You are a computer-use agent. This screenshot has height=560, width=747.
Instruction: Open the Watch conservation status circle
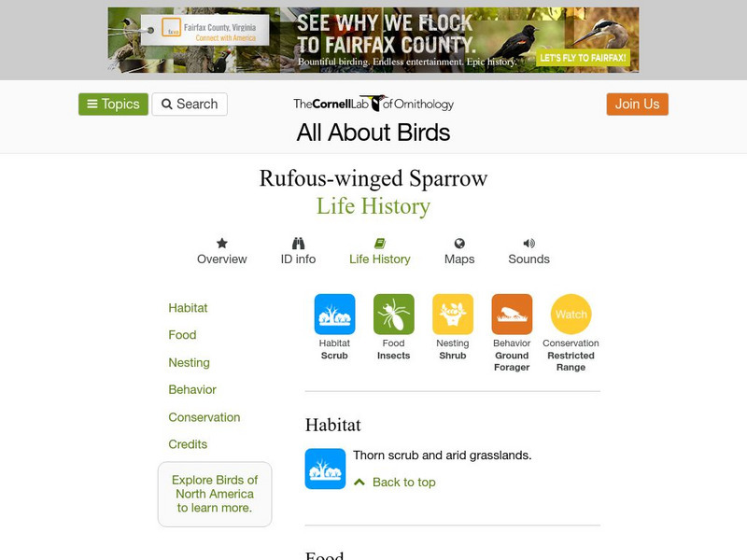(571, 315)
